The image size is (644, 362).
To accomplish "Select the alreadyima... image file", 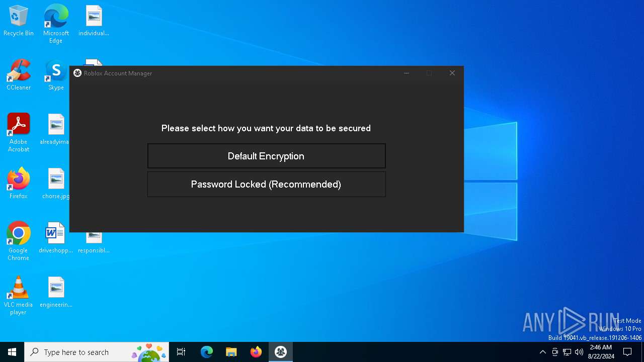I will click(x=56, y=130).
